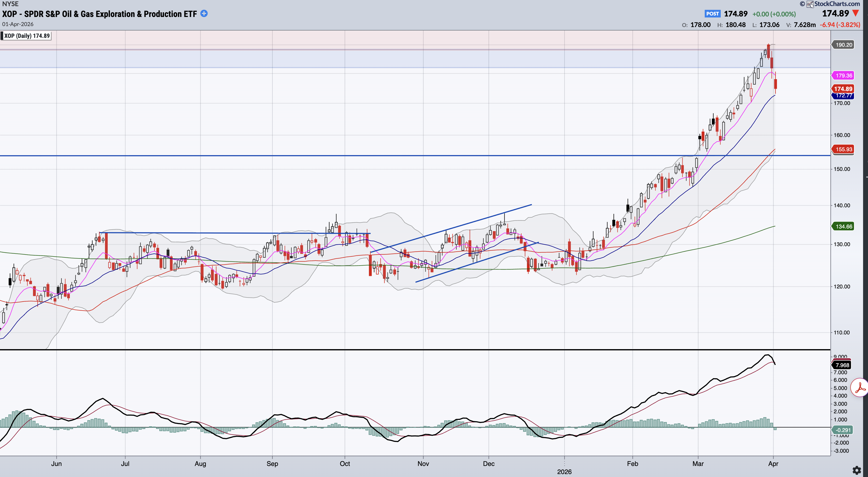
Task: Select the magenta 179.36 moving average tag
Action: (843, 75)
